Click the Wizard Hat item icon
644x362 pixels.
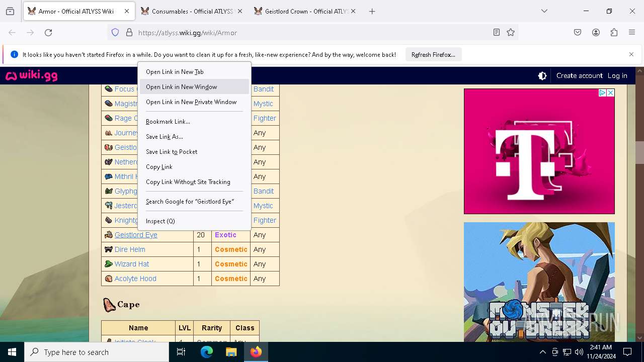pyautogui.click(x=108, y=264)
